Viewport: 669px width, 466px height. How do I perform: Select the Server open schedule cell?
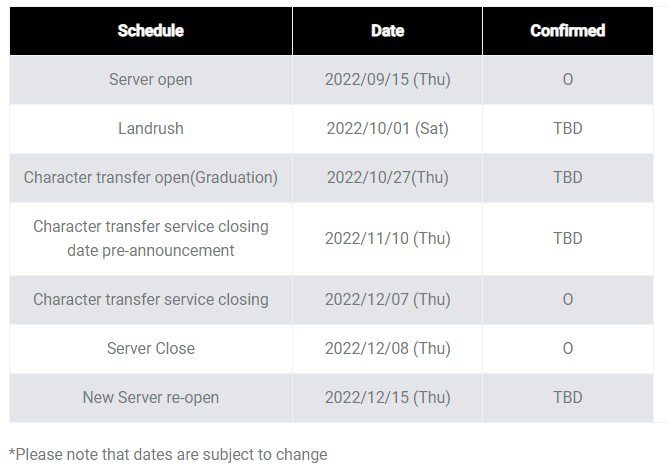pos(151,80)
